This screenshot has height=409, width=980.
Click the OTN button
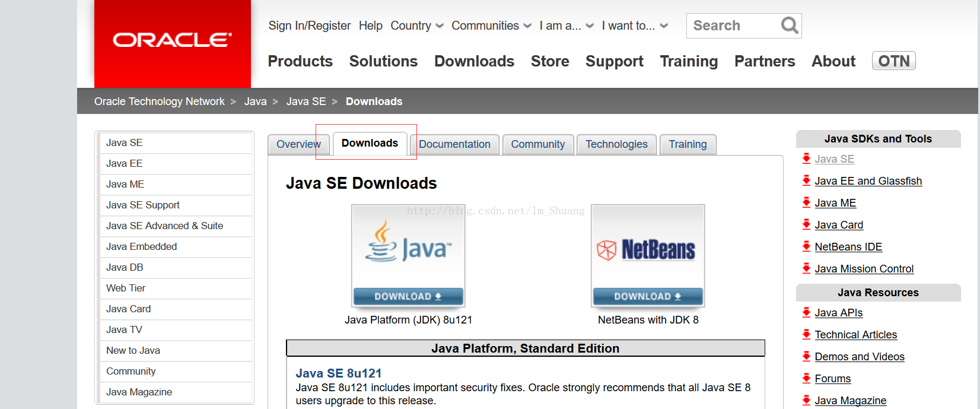[894, 61]
